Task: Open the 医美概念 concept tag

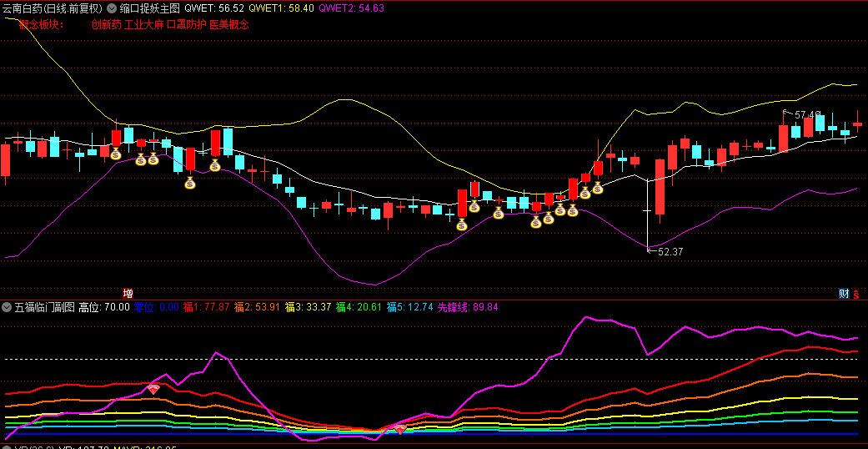Action: [229, 24]
